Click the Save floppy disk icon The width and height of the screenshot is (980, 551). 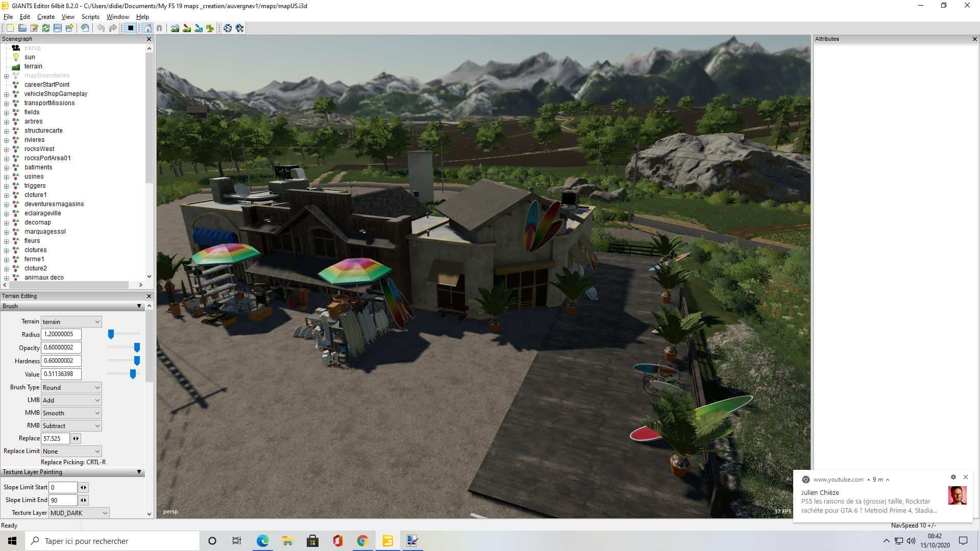point(58,28)
